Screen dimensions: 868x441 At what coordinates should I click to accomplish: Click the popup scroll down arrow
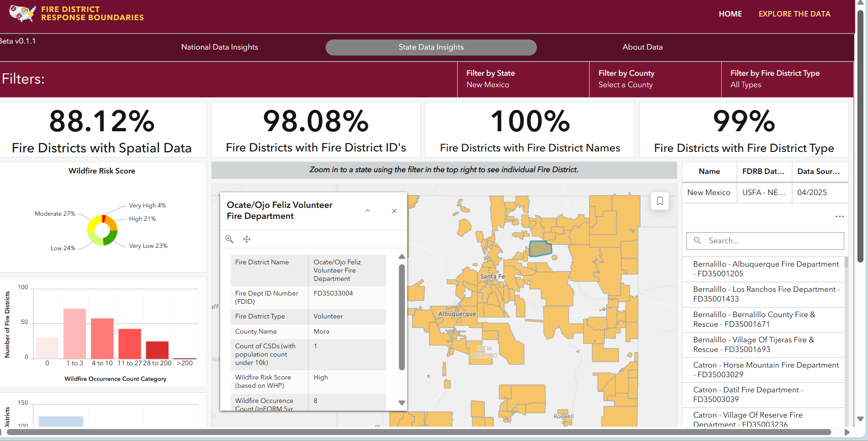[x=402, y=403]
